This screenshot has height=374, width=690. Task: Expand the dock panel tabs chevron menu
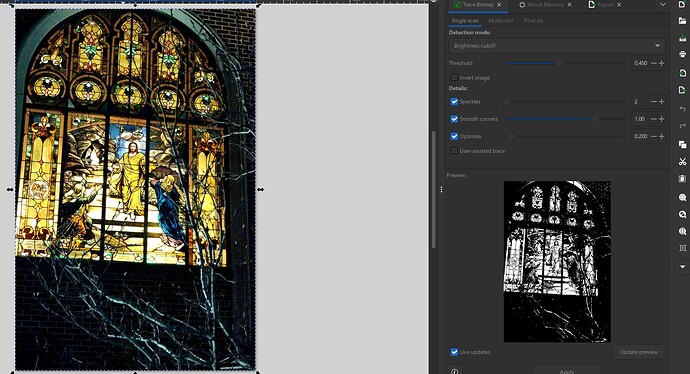[663, 4]
